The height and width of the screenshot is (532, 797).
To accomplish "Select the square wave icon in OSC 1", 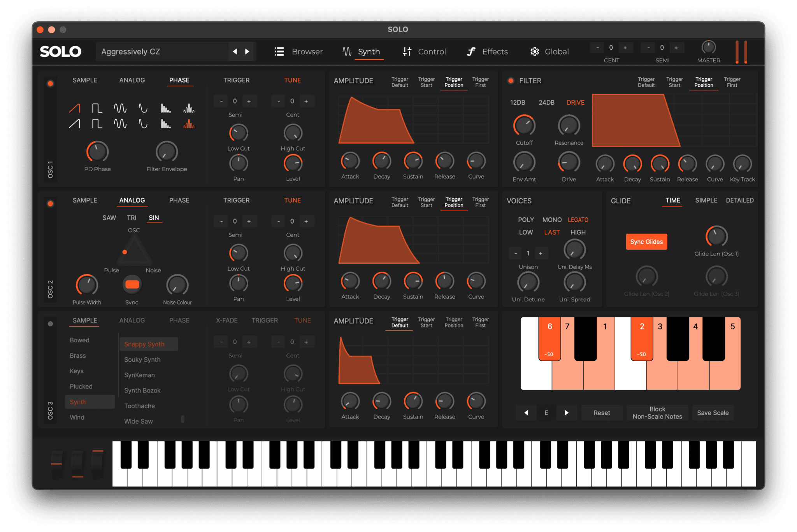I will click(x=97, y=108).
